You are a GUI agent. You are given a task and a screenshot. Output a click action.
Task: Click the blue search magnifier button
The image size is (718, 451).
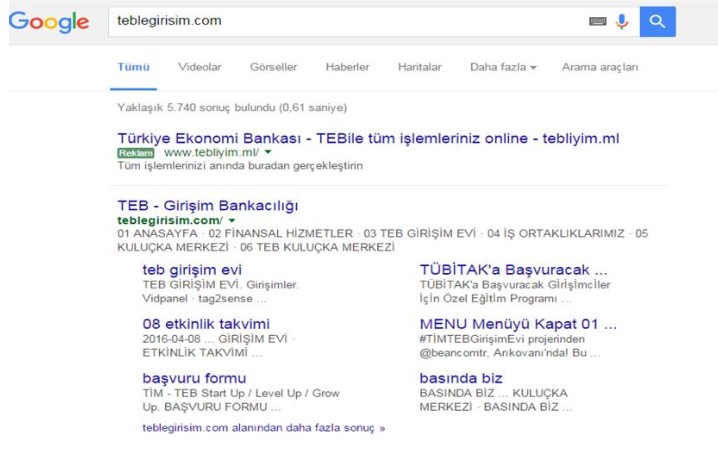click(x=658, y=22)
